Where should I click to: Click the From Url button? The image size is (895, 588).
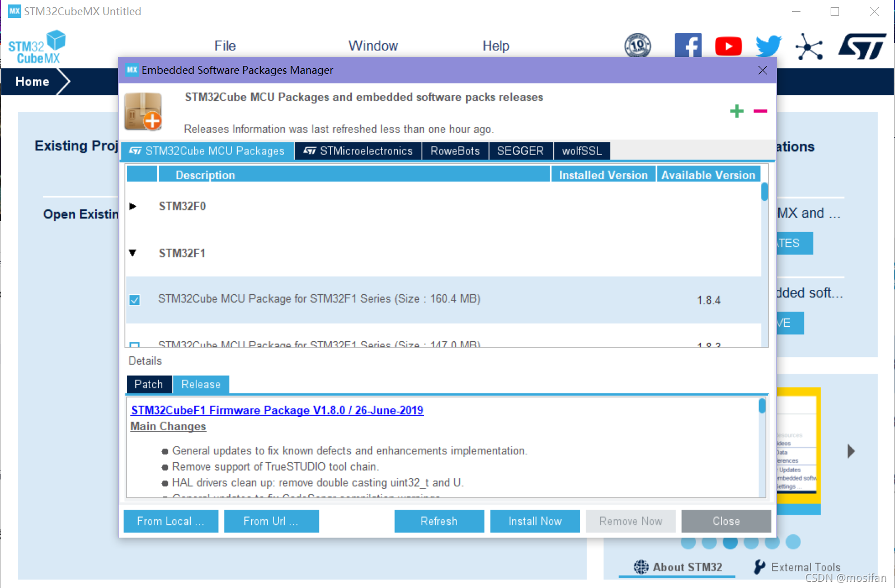click(x=271, y=521)
